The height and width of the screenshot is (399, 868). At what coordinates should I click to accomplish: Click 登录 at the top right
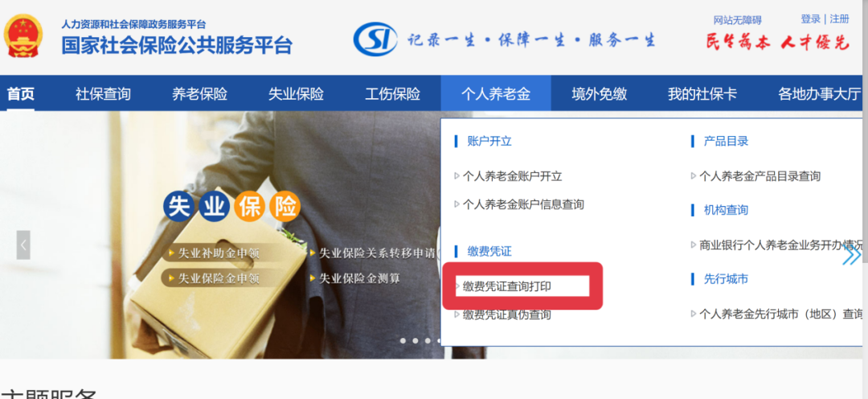[810, 19]
